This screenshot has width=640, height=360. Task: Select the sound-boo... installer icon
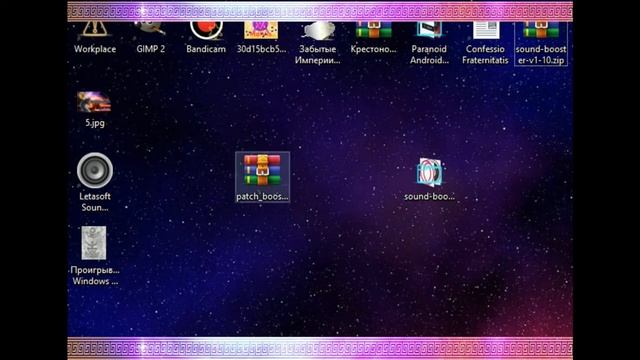coord(429,172)
